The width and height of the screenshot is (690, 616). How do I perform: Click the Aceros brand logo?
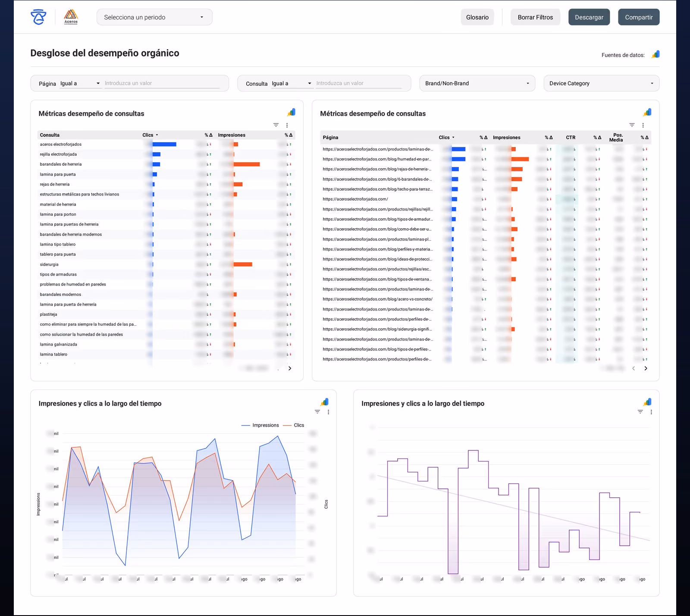tap(71, 17)
